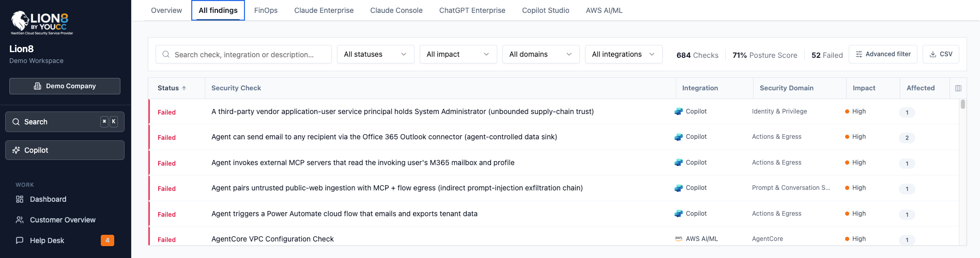Click 'Prompt & Conversation S...' domain cell
The height and width of the screenshot is (258, 980).
click(x=791, y=188)
